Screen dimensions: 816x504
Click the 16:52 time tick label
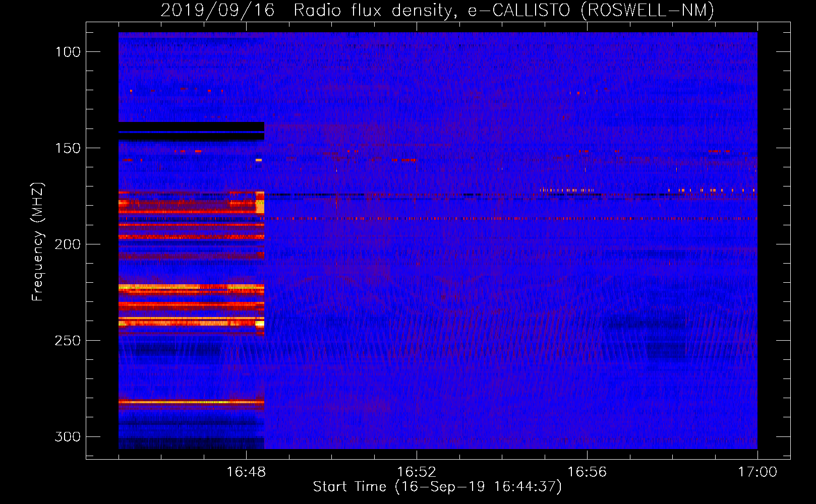click(417, 472)
